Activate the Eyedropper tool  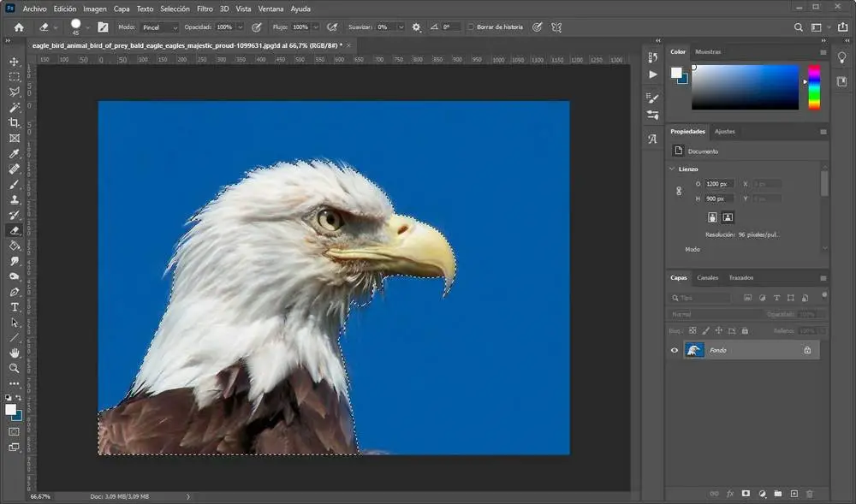[x=15, y=154]
